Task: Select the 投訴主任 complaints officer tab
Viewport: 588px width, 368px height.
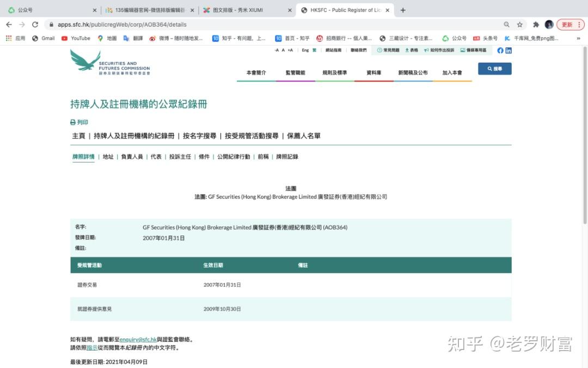Action: click(180, 156)
